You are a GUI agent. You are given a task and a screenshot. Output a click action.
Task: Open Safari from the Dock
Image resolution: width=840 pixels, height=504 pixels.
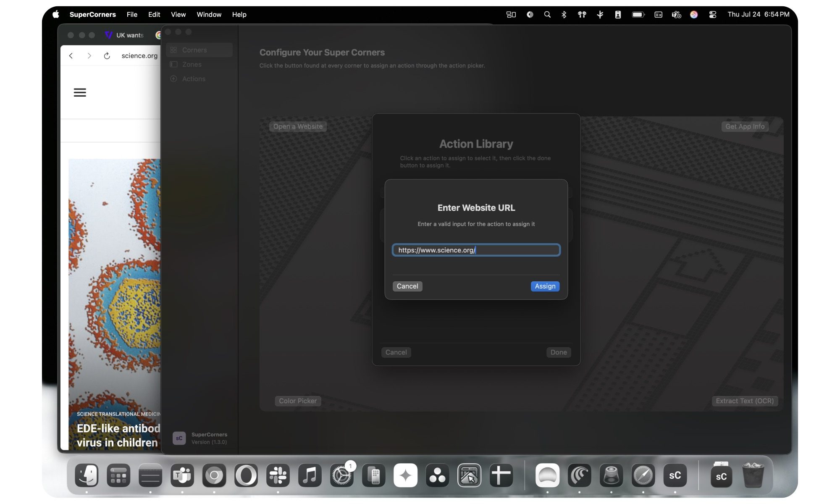[643, 475]
